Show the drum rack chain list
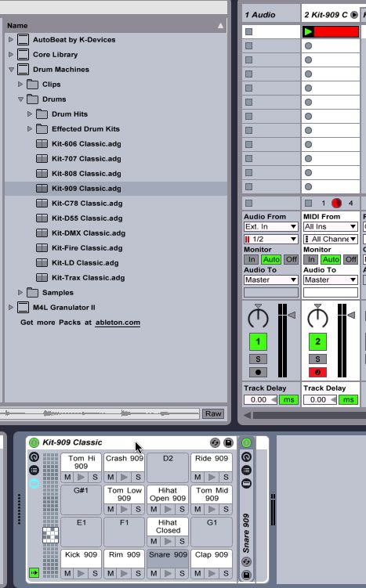 [x=34, y=470]
